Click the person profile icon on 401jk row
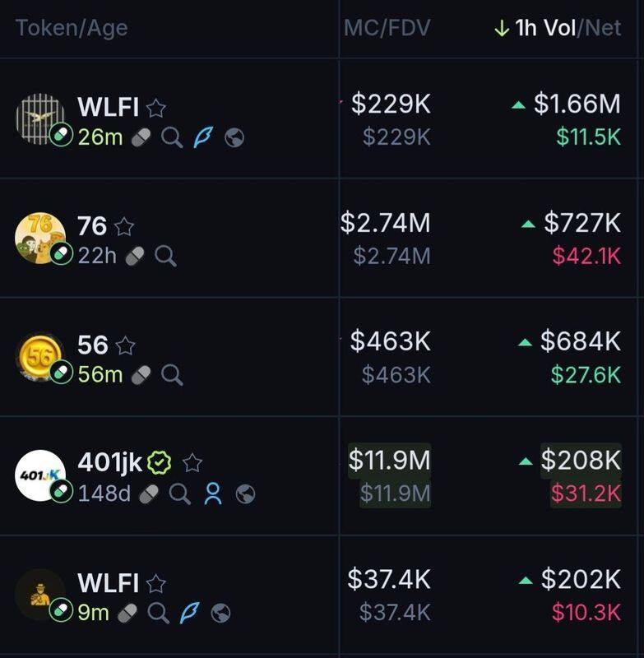644x658 pixels. pos(213,493)
